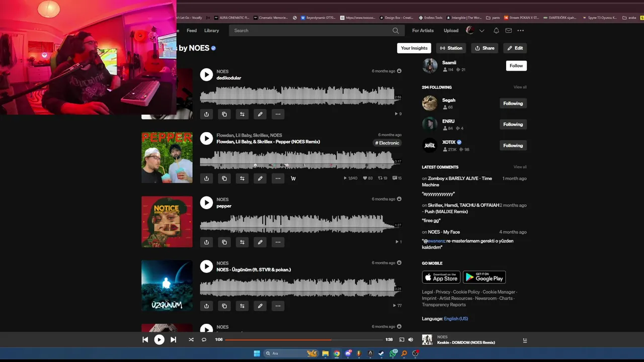Share the dedikodular track

(206, 114)
